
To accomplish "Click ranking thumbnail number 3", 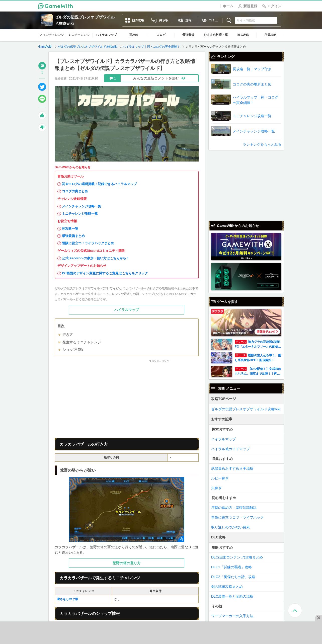I will 221,100.
